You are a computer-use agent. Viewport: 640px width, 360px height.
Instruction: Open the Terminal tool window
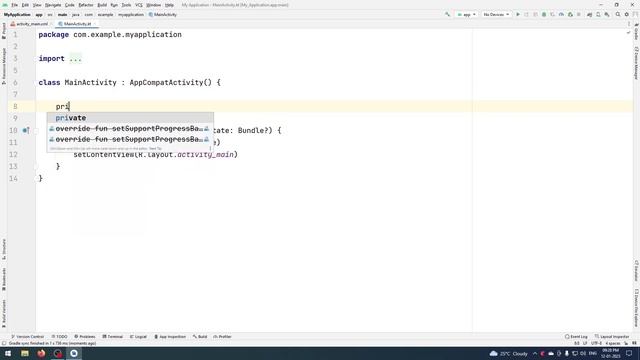point(113,337)
